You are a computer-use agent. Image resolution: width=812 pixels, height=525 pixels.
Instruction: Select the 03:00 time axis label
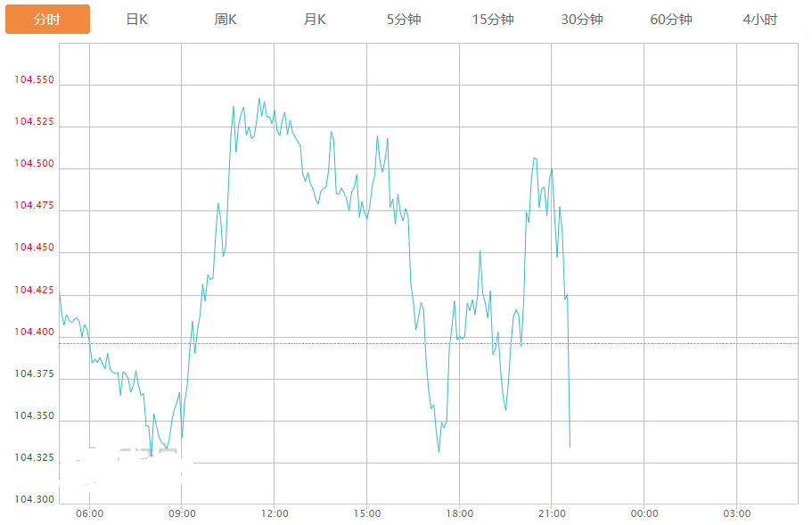point(737,513)
